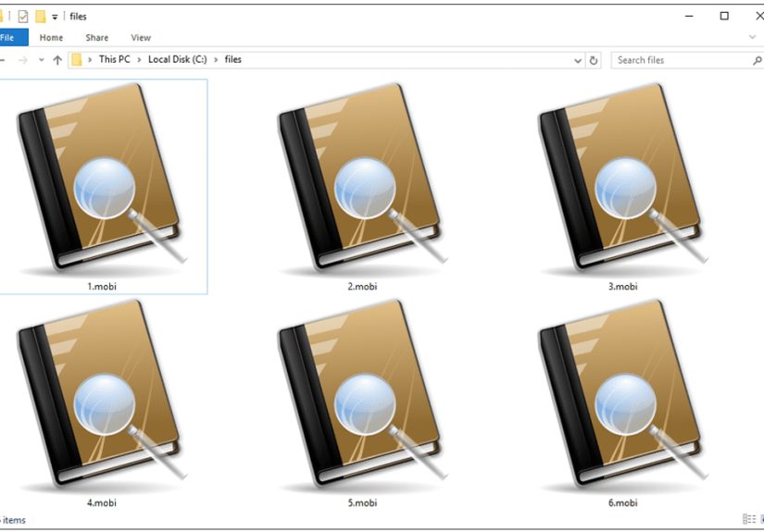Switch to the View ribbon tab
Image resolution: width=764 pixels, height=532 pixels.
pos(141,38)
